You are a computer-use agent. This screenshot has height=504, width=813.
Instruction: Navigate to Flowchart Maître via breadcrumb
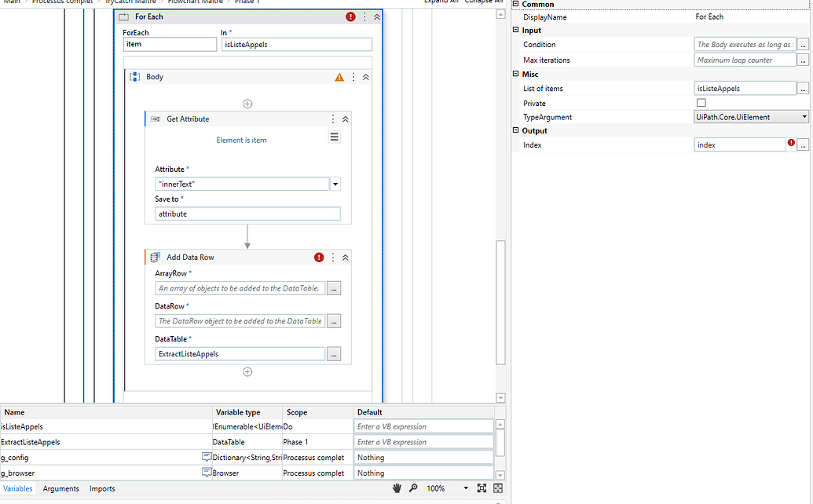click(x=197, y=2)
